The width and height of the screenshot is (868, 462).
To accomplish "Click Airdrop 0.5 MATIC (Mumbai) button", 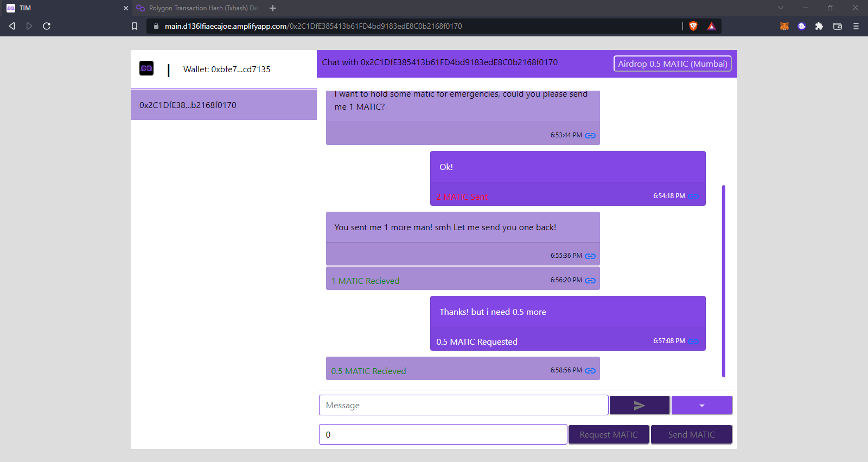I will [x=673, y=64].
